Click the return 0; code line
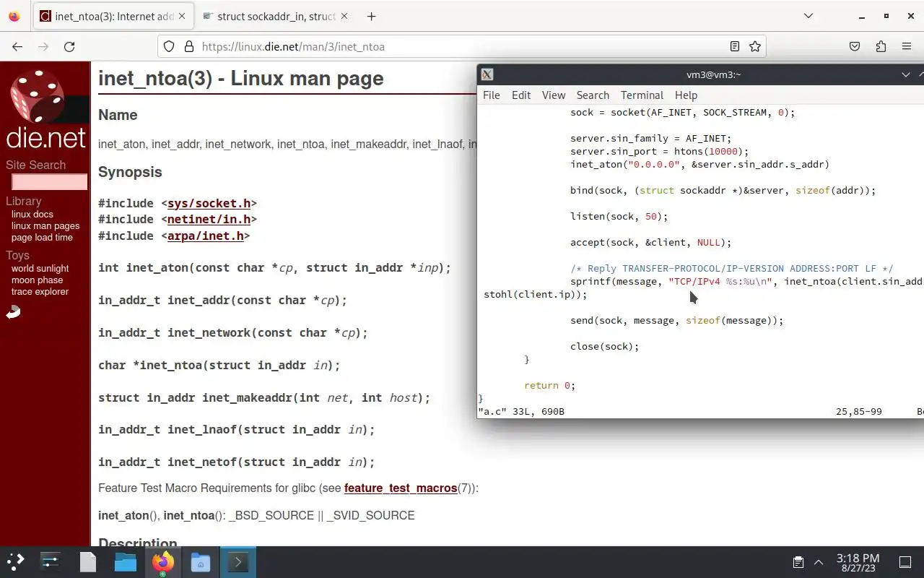 550,386
